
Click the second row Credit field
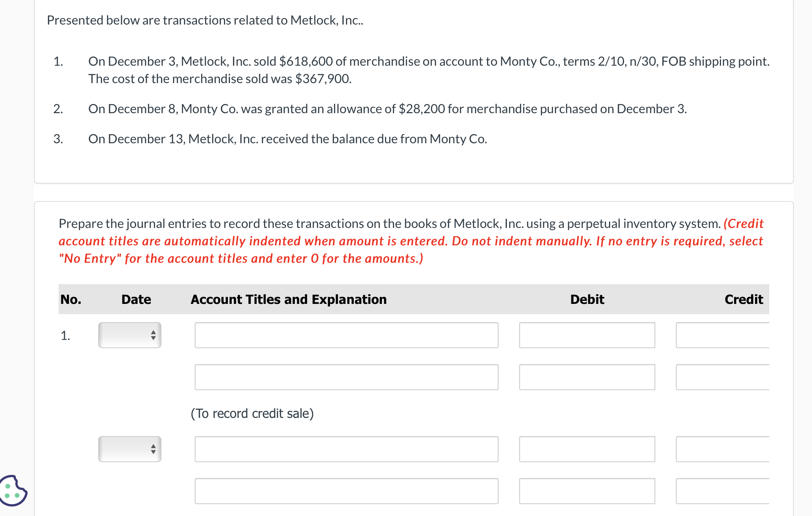(723, 377)
